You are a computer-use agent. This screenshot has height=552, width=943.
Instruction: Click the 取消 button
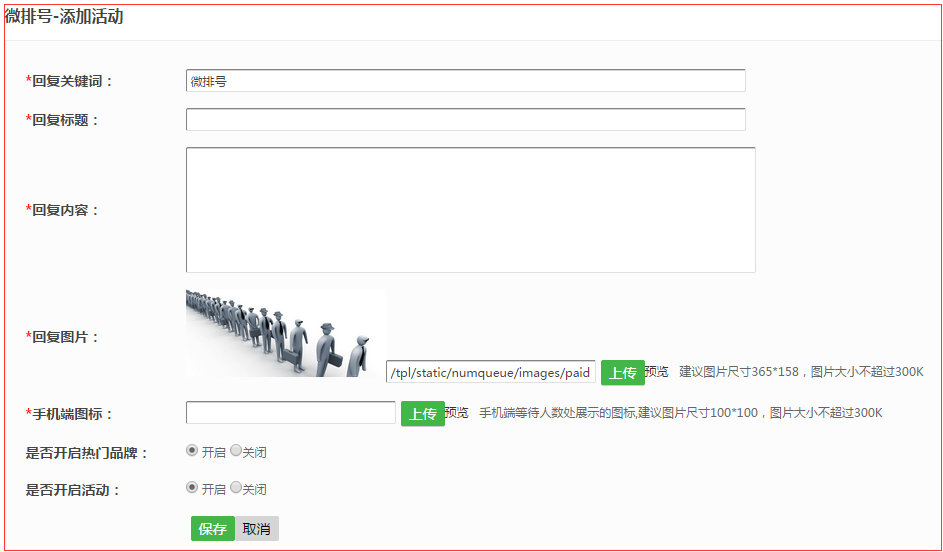pyautogui.click(x=257, y=529)
